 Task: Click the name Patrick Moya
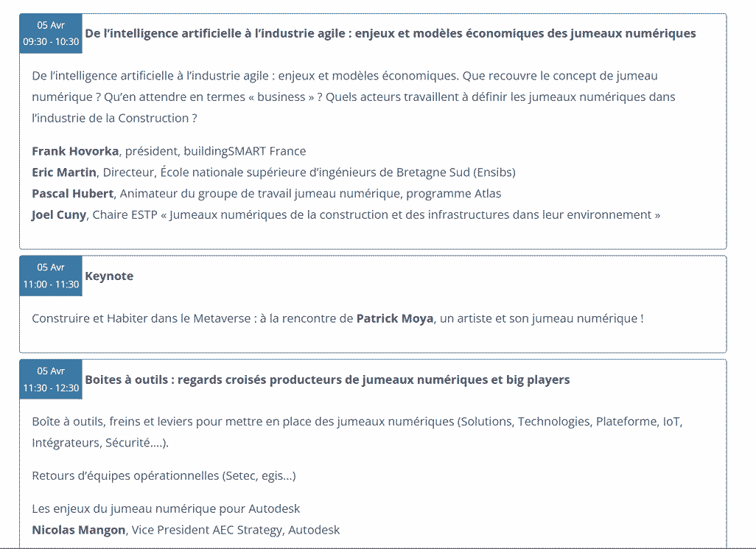[x=395, y=318]
